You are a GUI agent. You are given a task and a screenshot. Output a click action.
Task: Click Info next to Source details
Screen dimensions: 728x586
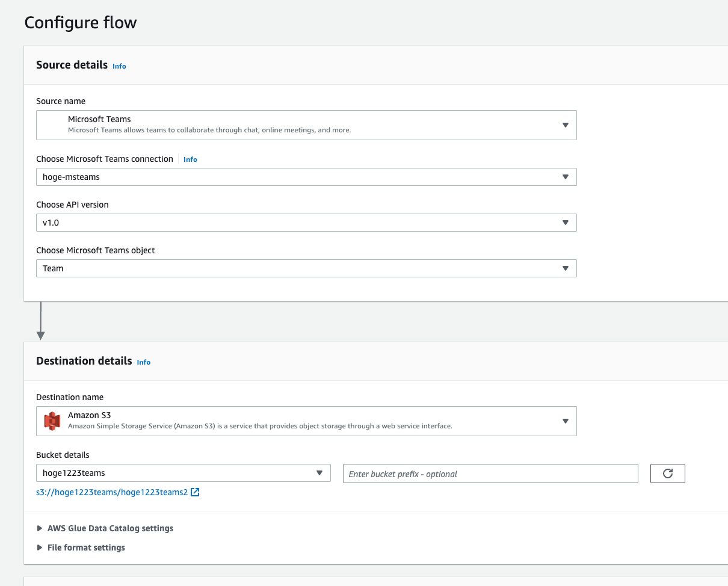click(119, 66)
